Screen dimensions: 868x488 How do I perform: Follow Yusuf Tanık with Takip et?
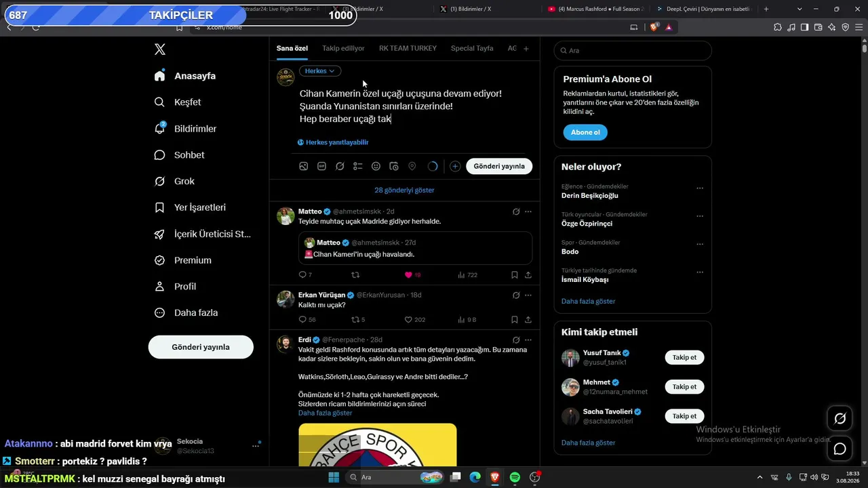coord(684,357)
